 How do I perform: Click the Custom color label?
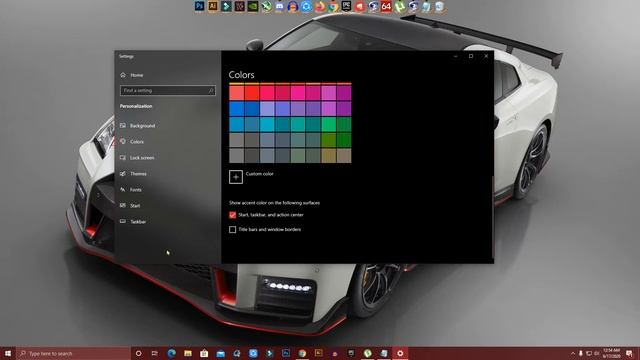pos(260,174)
